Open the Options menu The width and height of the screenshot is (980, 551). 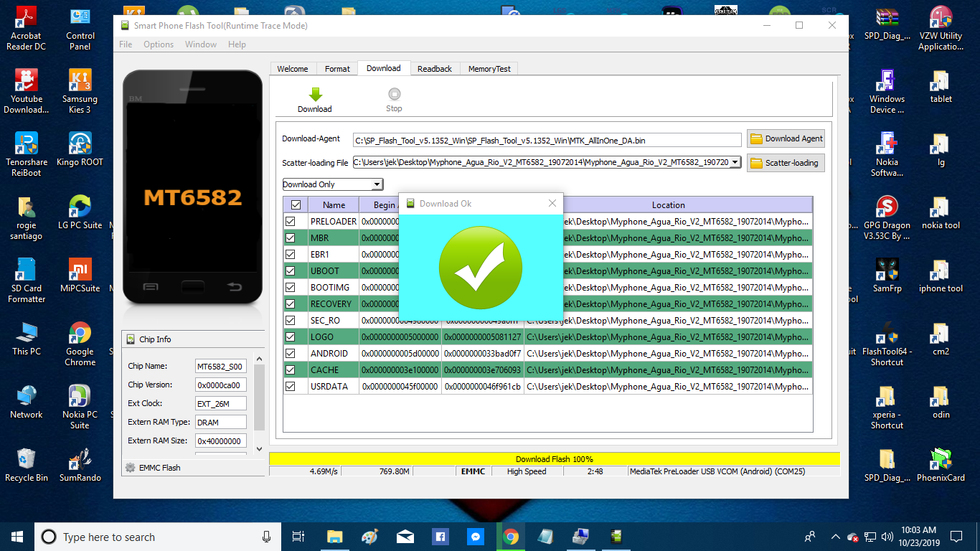[x=159, y=44]
